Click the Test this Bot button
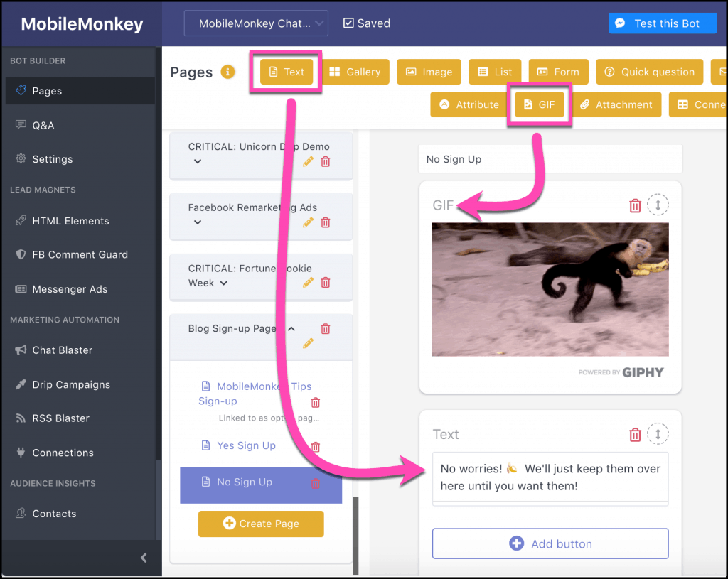 point(662,23)
